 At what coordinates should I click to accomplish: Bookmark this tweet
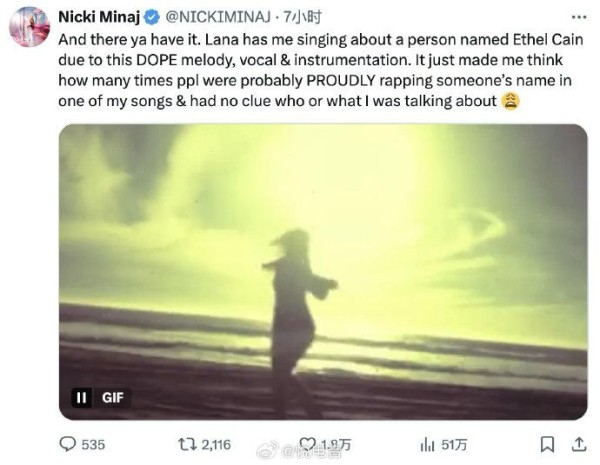click(x=546, y=444)
